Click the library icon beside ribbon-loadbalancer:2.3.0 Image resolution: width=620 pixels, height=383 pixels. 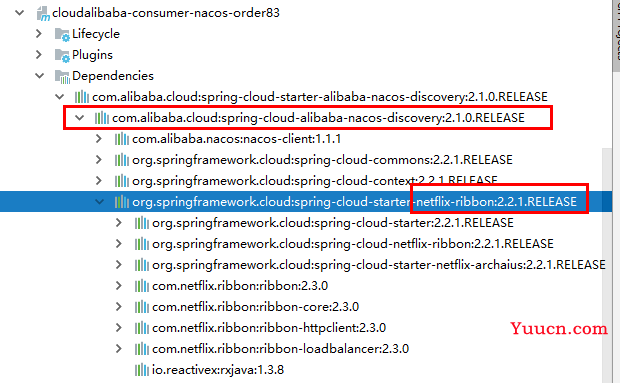[142, 349]
